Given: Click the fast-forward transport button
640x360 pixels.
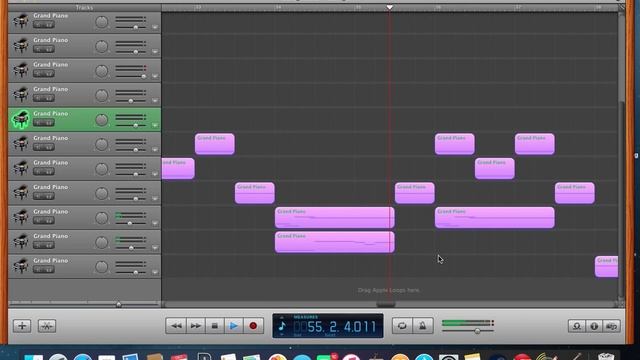Looking at the screenshot, I should pyautogui.click(x=196, y=326).
